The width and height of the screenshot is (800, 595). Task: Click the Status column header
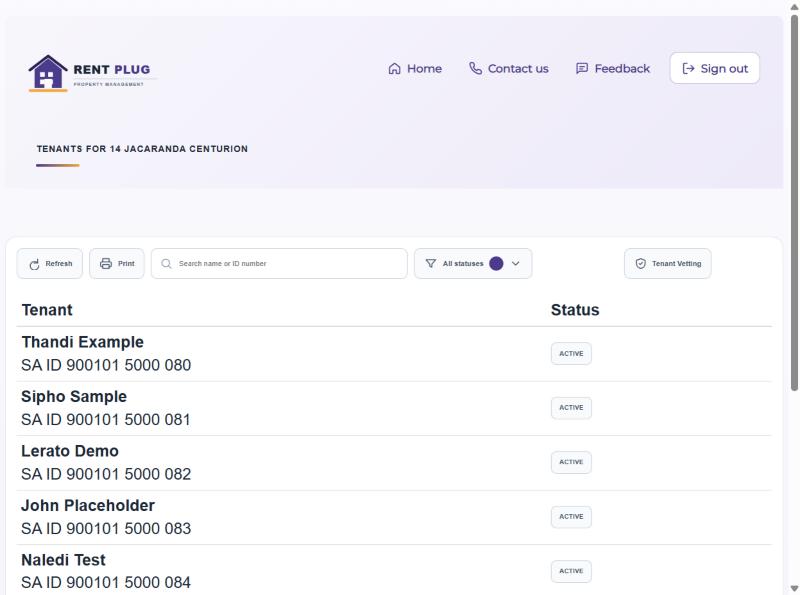pos(575,310)
